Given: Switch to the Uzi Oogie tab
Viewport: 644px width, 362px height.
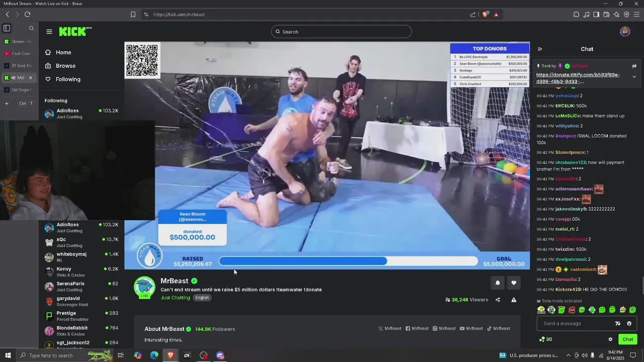Looking at the screenshot, I should tap(19, 89).
